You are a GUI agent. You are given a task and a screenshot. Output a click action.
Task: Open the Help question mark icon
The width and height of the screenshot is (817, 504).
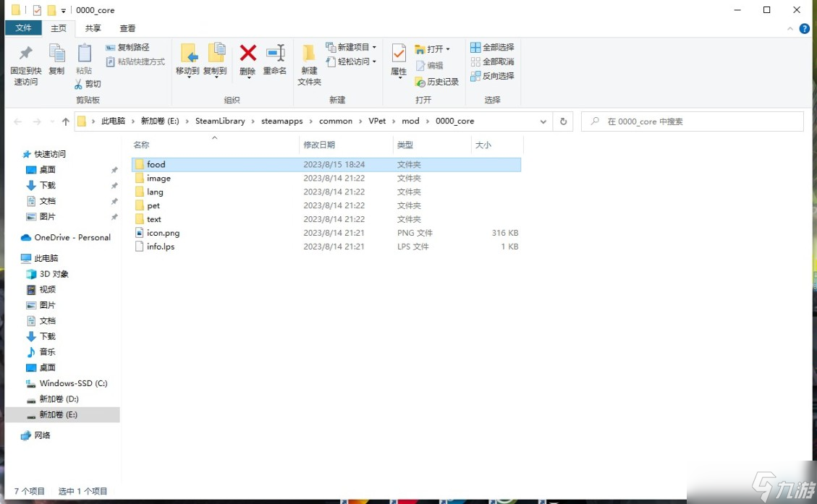pos(804,29)
